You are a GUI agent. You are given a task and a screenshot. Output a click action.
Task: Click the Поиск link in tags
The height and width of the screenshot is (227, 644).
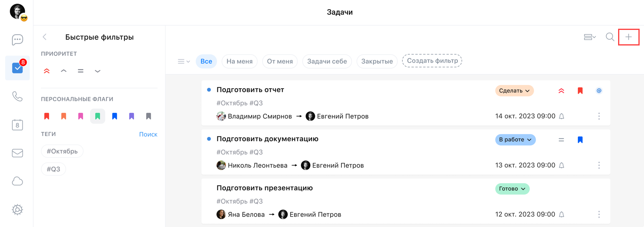(148, 134)
